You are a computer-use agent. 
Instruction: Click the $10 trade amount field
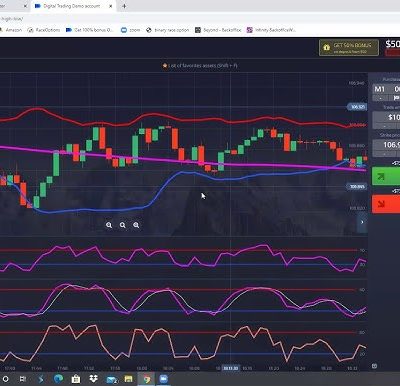[386, 117]
